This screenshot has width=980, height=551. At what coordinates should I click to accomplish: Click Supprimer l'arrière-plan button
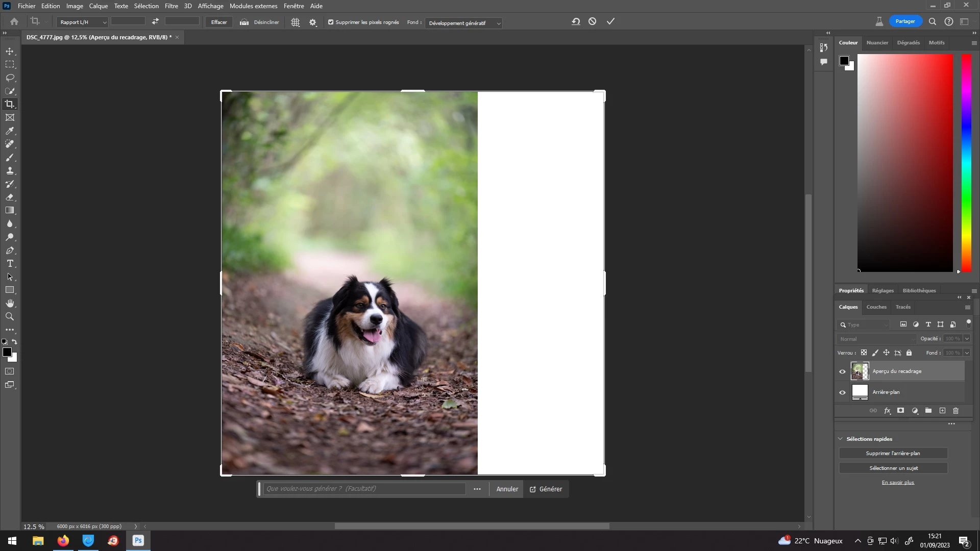[893, 453]
